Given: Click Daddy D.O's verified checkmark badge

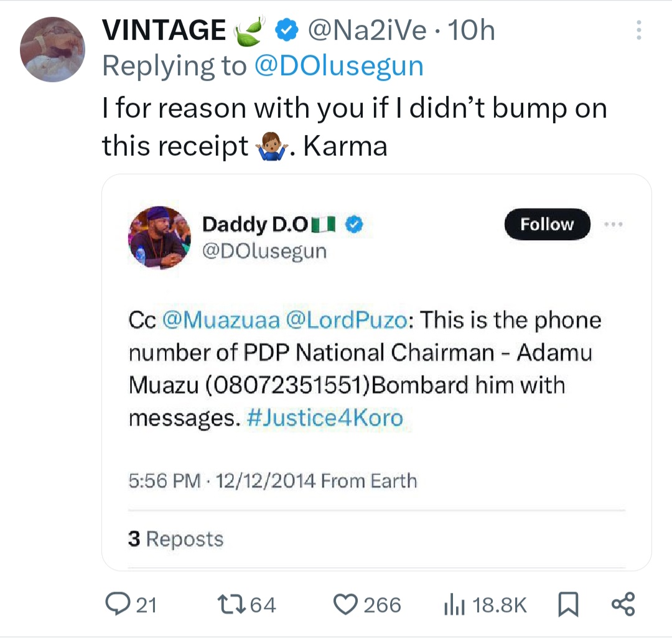Looking at the screenshot, I should point(355,225).
